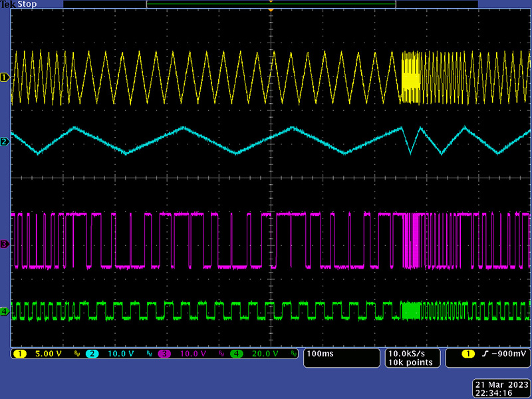The height and width of the screenshot is (399, 532).
Task: Click the channel 1 badge showing 5.00 V
Action: tap(21, 354)
